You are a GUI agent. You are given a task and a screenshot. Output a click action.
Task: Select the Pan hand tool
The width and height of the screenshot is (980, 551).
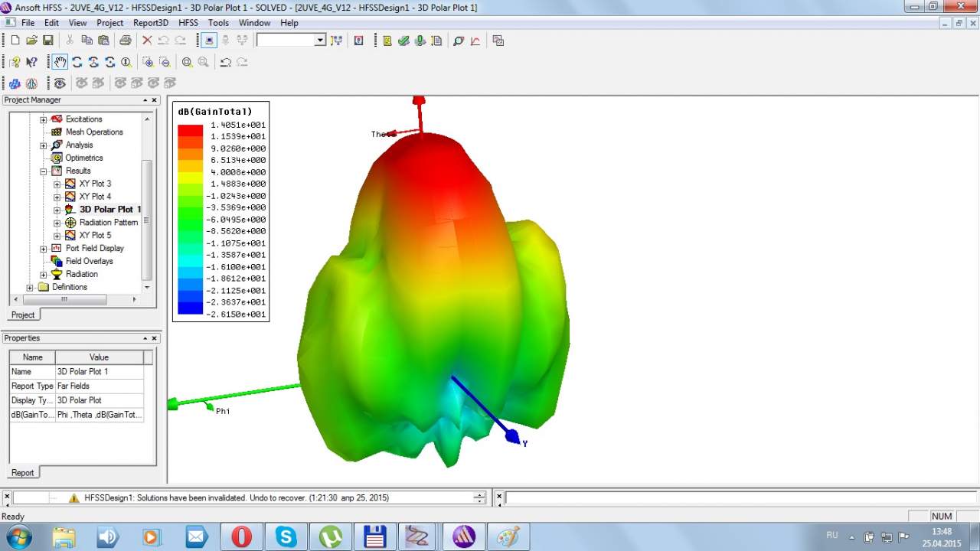60,62
